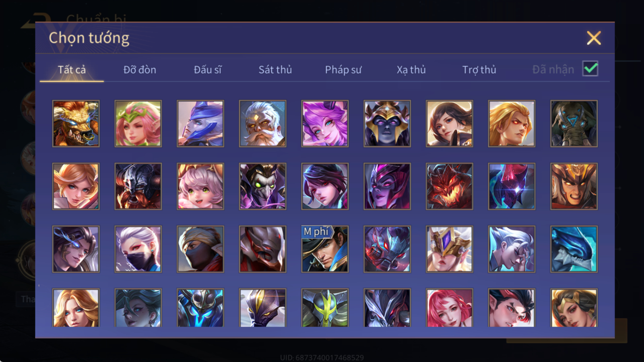This screenshot has width=644, height=362.
Task: Pick the green-eyed purple joker hero
Action: coord(262,186)
